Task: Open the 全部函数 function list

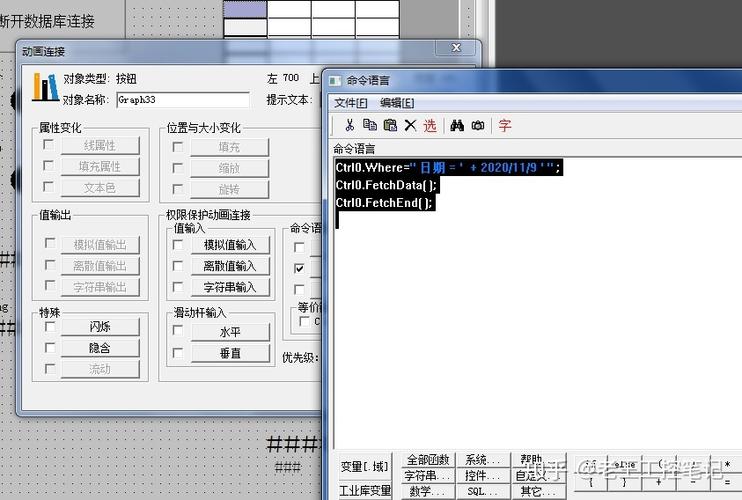Action: tap(428, 460)
